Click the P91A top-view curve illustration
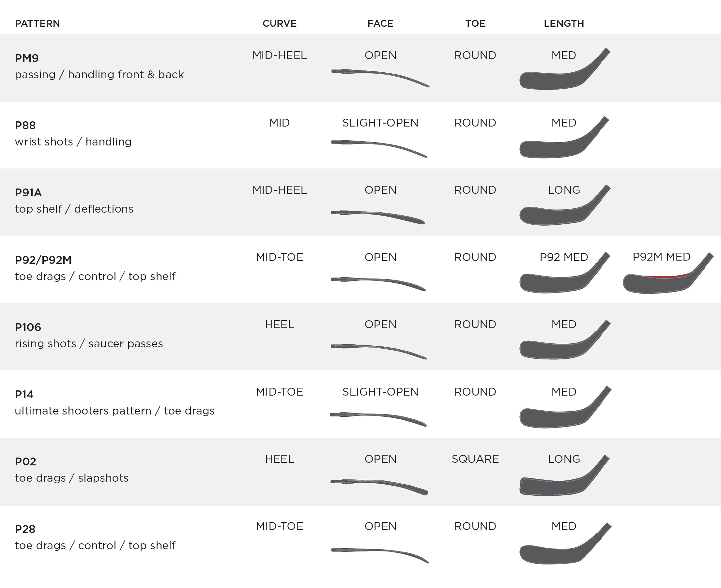 coord(378,217)
